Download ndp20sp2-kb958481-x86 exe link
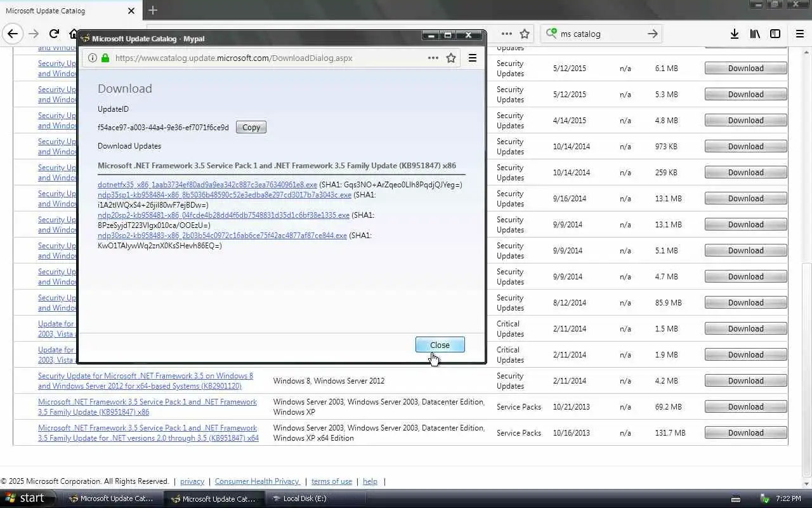Screen dimensions: 812x508 [223, 215]
